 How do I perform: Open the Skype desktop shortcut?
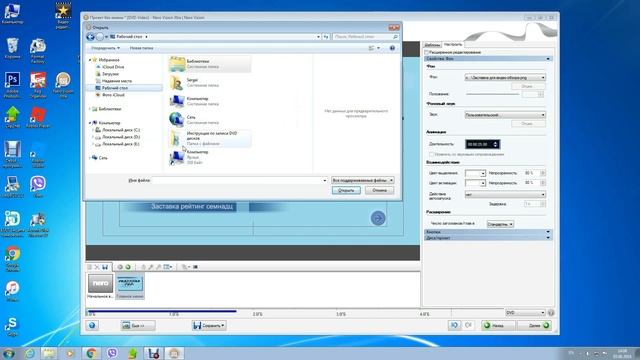[x=12, y=326]
